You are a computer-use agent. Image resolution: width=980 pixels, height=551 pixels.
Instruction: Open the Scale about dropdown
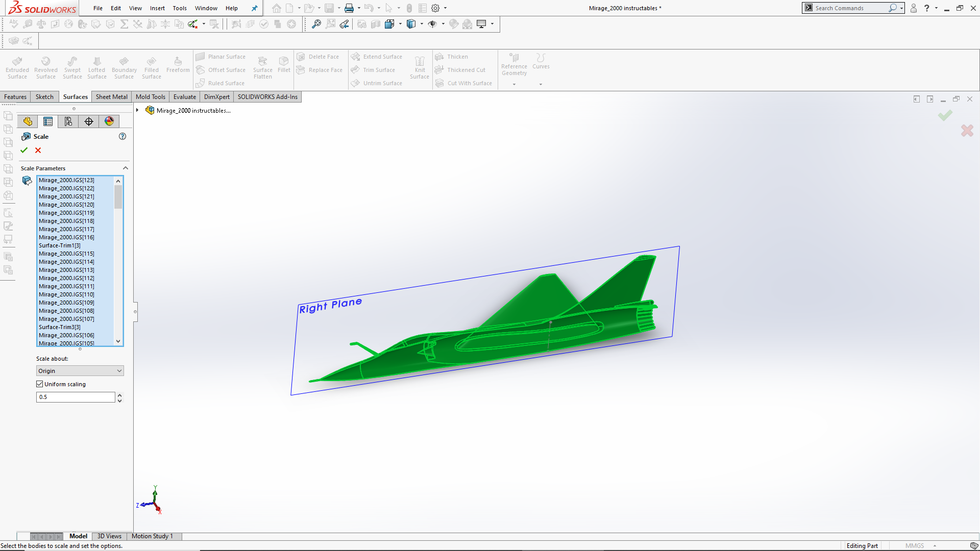click(80, 370)
